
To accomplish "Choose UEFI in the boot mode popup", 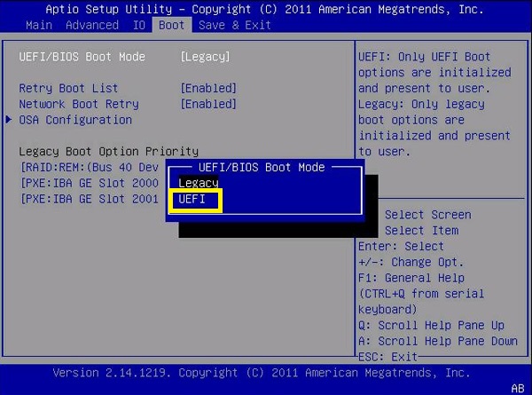I will pos(192,199).
